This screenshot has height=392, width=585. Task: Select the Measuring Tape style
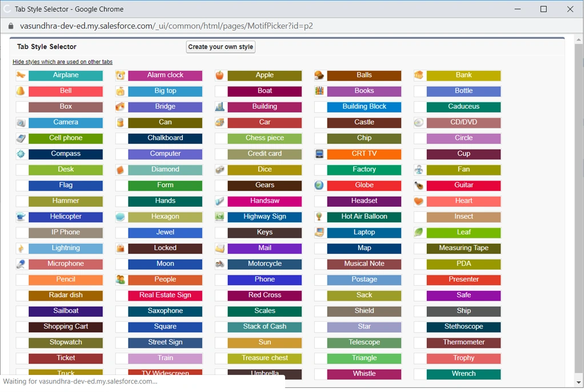pos(464,248)
